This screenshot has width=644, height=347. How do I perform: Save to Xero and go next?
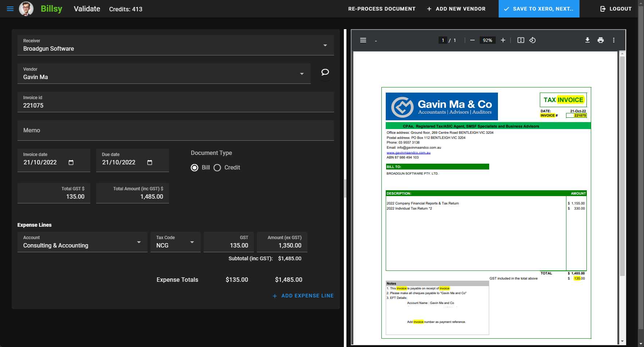539,9
